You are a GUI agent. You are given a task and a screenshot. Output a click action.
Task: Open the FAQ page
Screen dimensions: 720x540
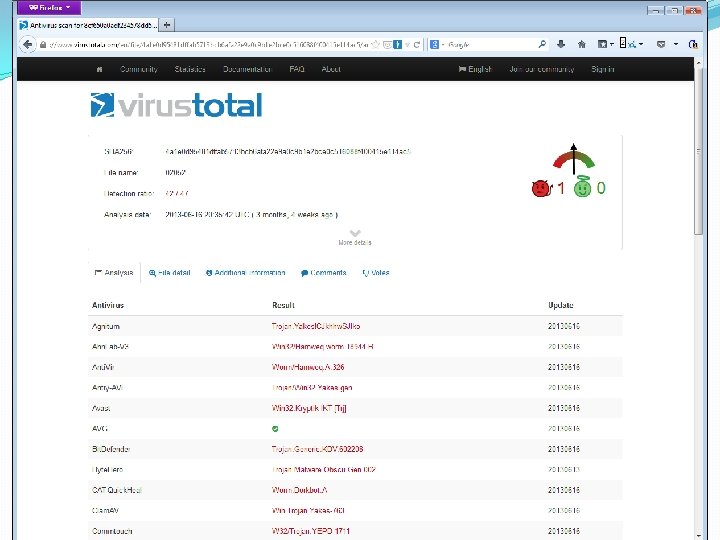[x=297, y=69]
